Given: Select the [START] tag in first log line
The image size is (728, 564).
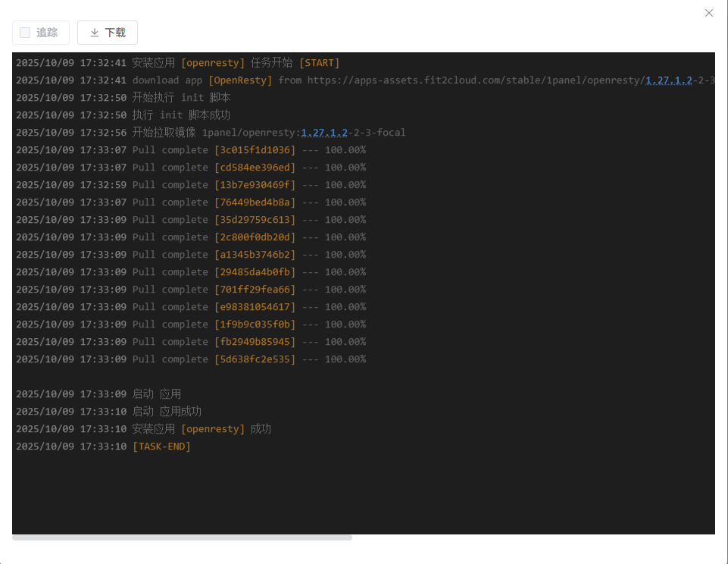Looking at the screenshot, I should click(320, 63).
